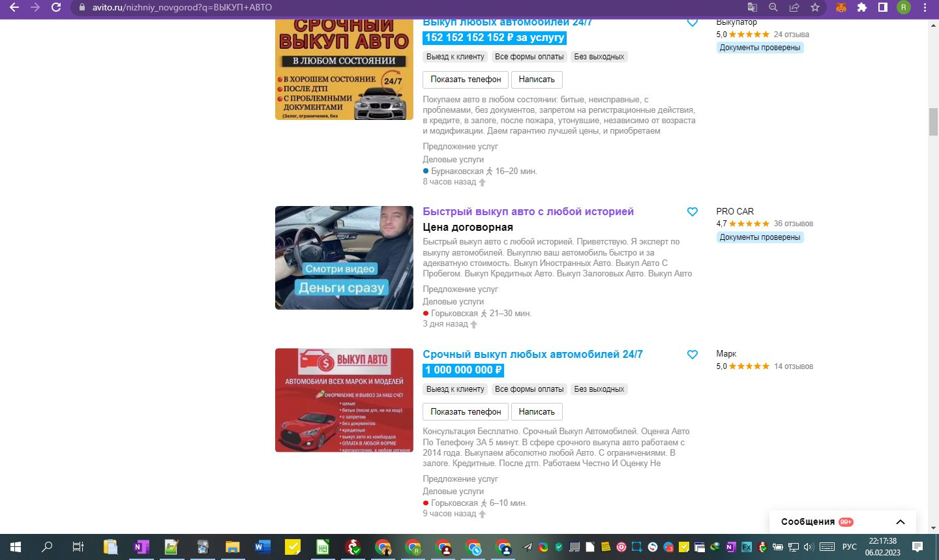Go back to the previous page

[x=14, y=7]
